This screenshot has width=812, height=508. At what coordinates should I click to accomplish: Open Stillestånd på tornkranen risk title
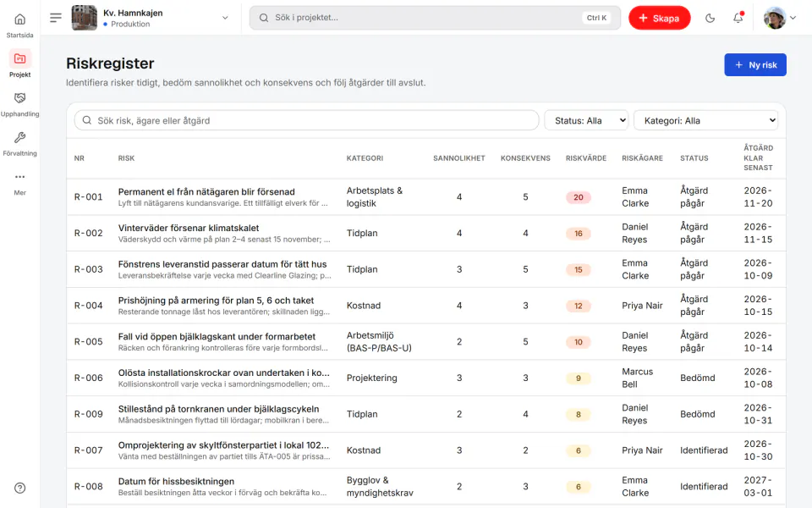click(x=218, y=410)
